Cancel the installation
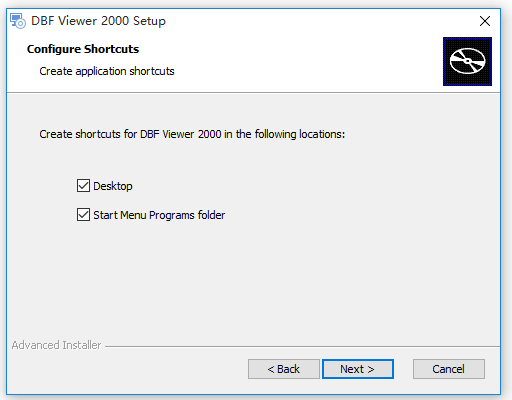 point(449,369)
